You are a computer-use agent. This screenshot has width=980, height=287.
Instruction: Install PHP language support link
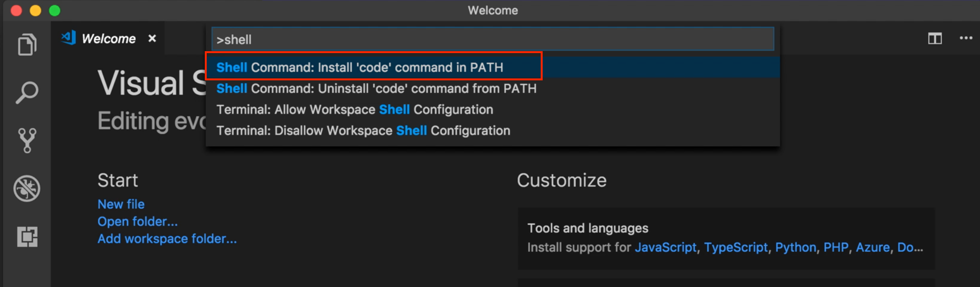(836, 247)
